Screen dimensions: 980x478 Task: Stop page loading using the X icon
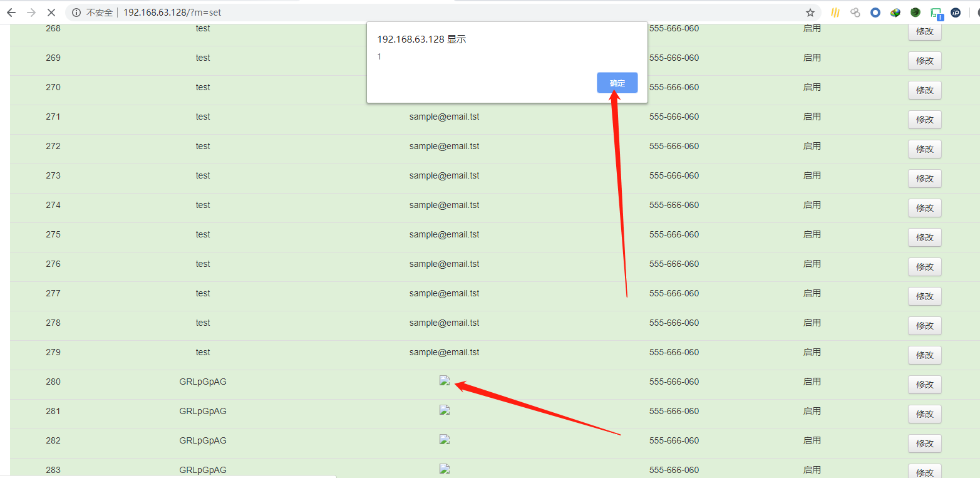(51, 12)
